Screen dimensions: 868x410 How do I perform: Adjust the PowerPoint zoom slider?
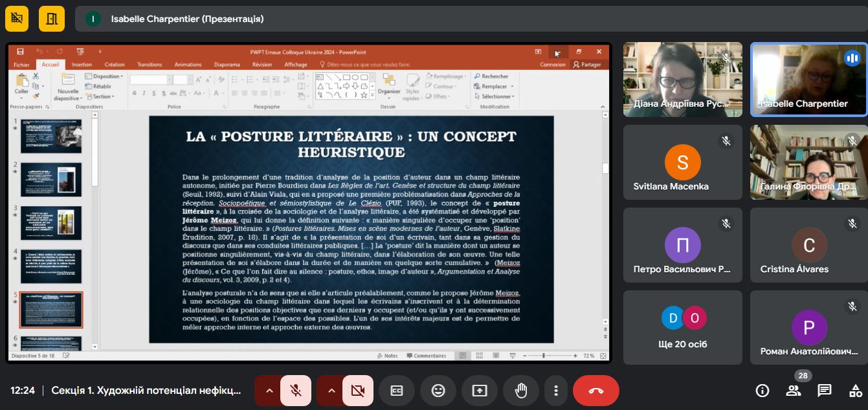pos(543,356)
